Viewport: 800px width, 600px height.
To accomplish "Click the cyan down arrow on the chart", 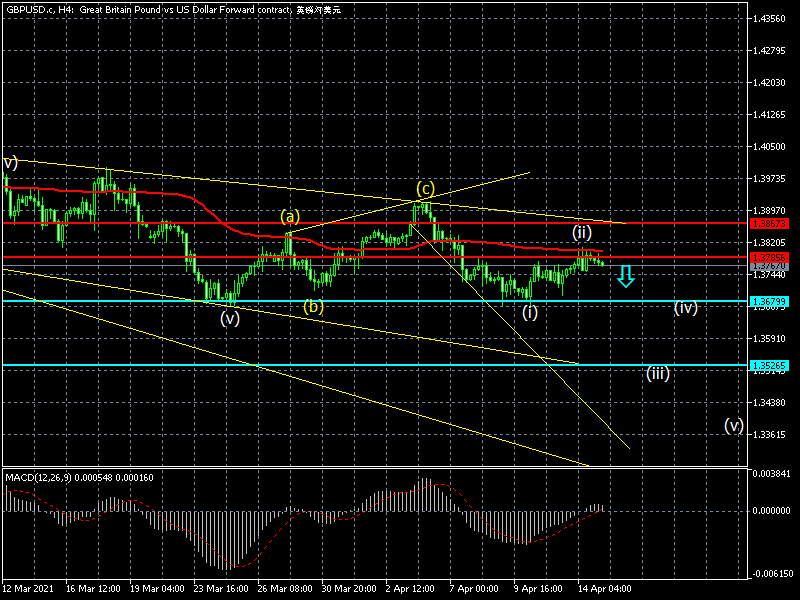I will click(x=626, y=276).
